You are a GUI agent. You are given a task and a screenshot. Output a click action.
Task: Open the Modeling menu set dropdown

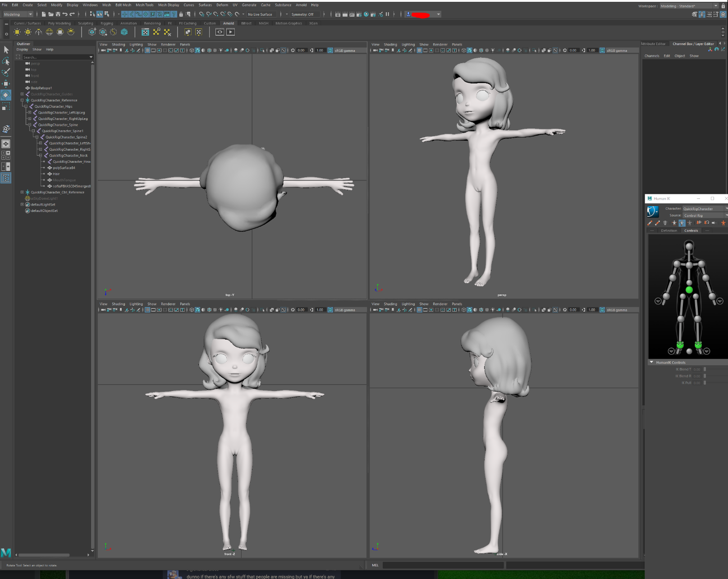click(18, 14)
